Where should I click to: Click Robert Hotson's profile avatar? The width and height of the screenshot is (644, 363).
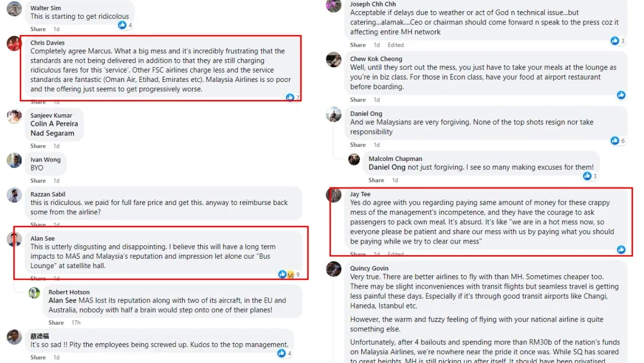tap(35, 293)
